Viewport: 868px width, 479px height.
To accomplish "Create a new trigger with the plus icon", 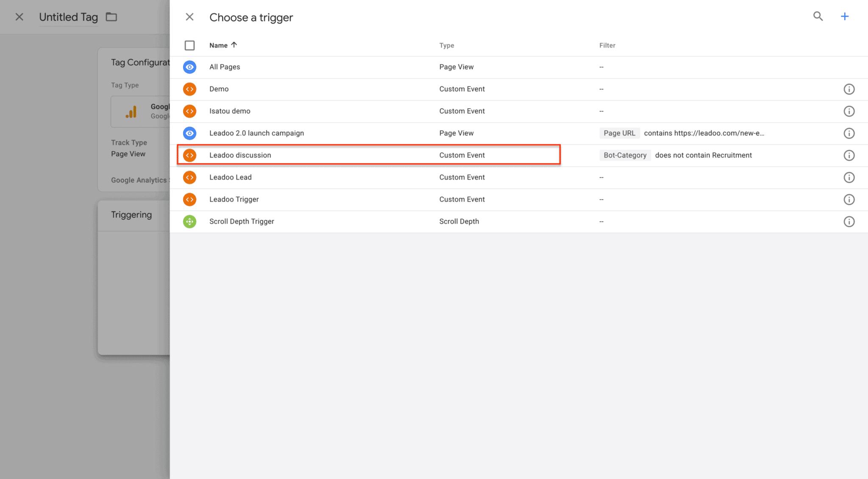I will click(x=845, y=17).
